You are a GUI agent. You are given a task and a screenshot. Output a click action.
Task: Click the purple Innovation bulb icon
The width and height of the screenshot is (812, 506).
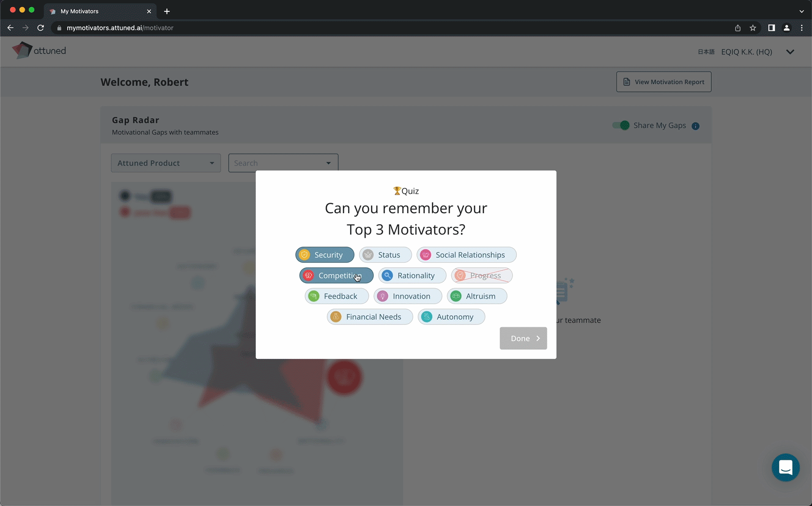point(383,296)
